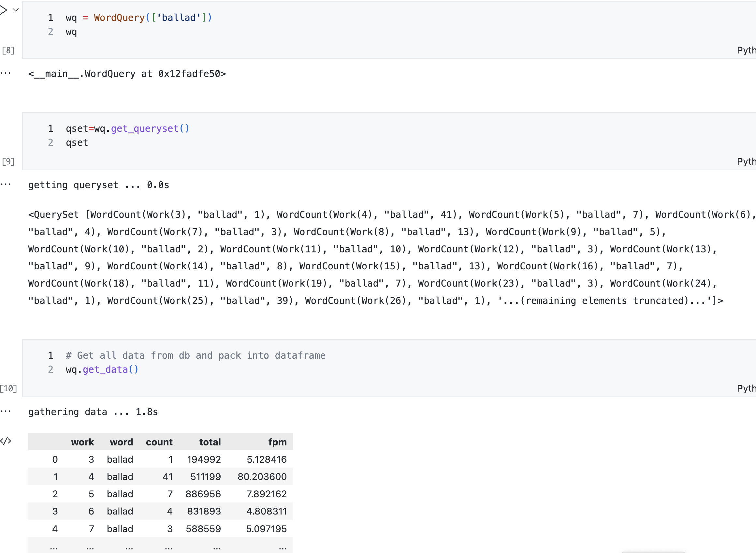Click Python language label of cell 8

(x=746, y=50)
